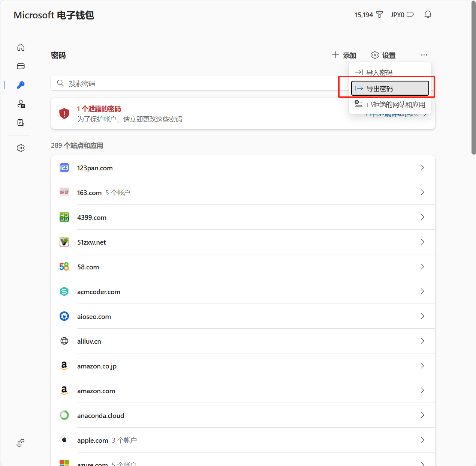Expand the 163.com accounts chevron

pyautogui.click(x=422, y=192)
